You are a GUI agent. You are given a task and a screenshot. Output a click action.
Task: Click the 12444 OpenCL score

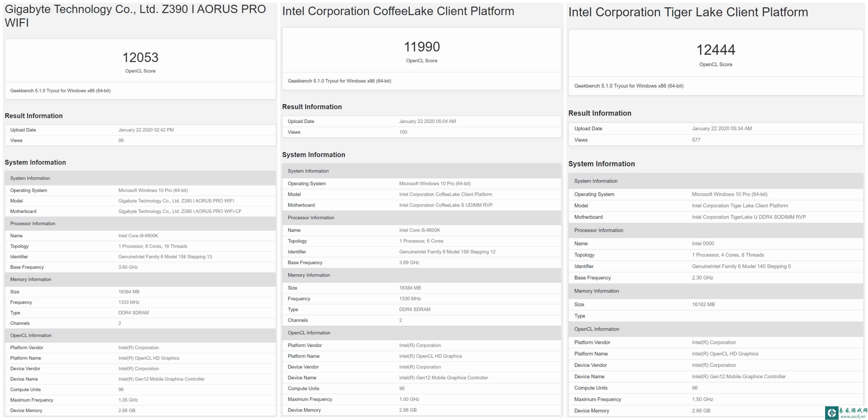tap(716, 50)
